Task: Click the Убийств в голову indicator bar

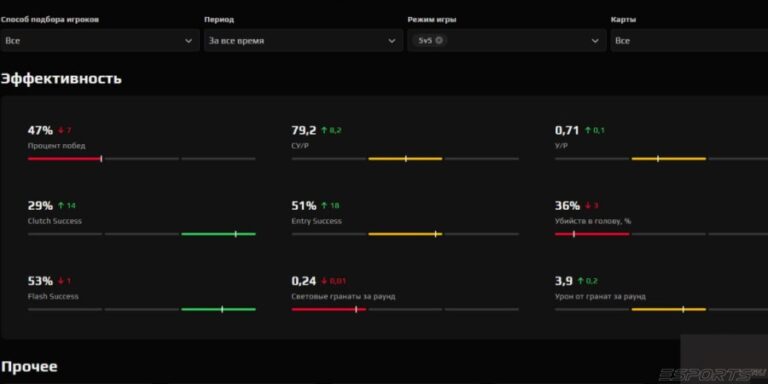Action: tap(661, 234)
